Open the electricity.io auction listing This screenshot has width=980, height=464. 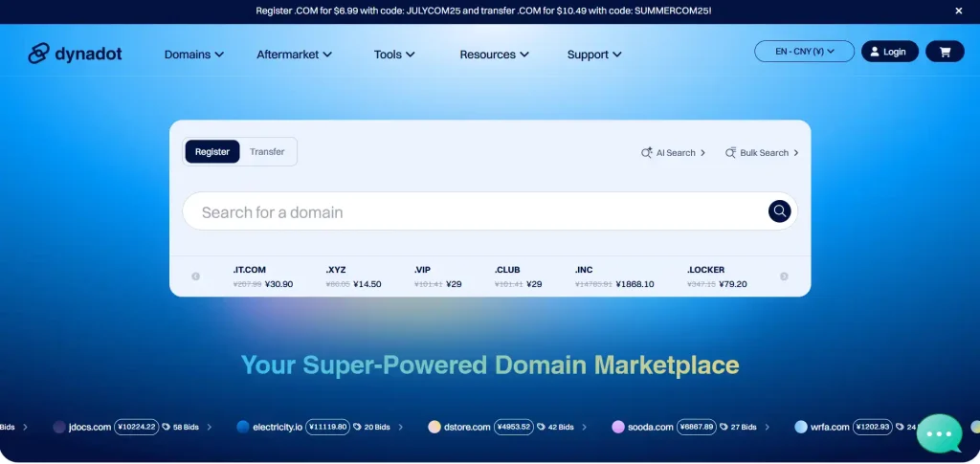[278, 427]
